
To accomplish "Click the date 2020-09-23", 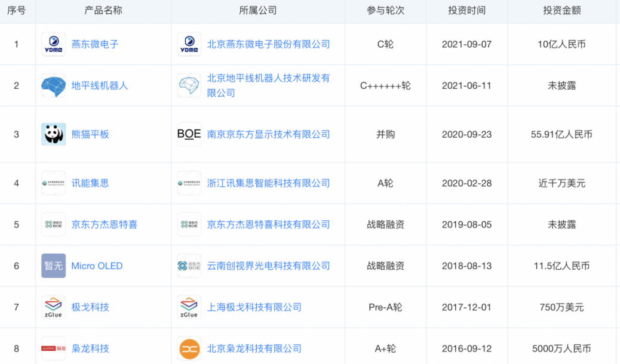I will point(467,134).
